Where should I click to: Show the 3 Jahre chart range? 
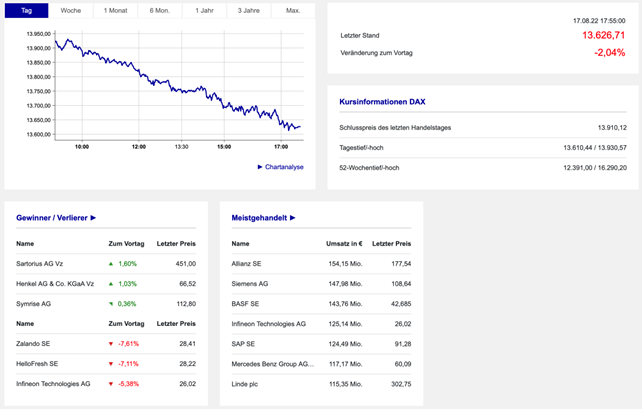click(x=247, y=10)
